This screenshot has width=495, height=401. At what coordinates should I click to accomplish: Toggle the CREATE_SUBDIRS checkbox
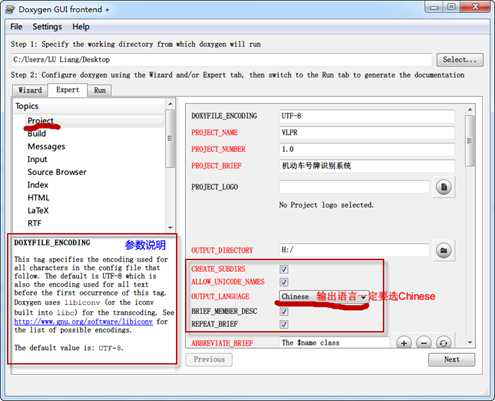click(x=284, y=269)
